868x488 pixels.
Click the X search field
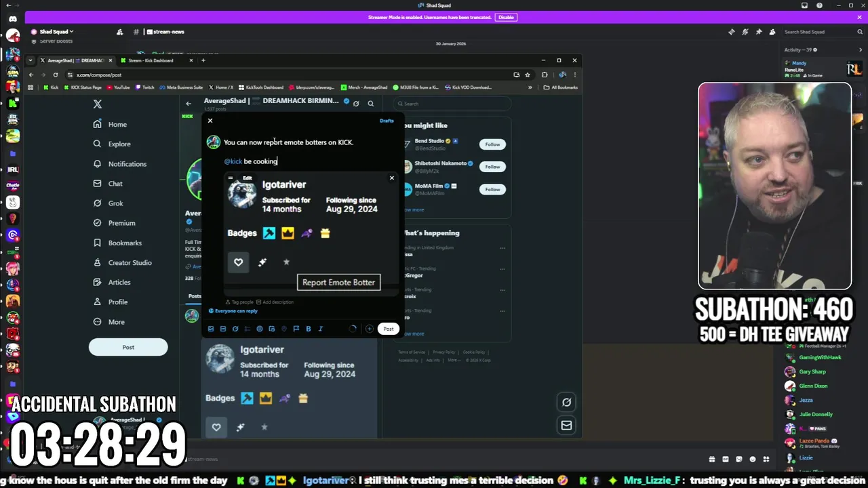[453, 104]
